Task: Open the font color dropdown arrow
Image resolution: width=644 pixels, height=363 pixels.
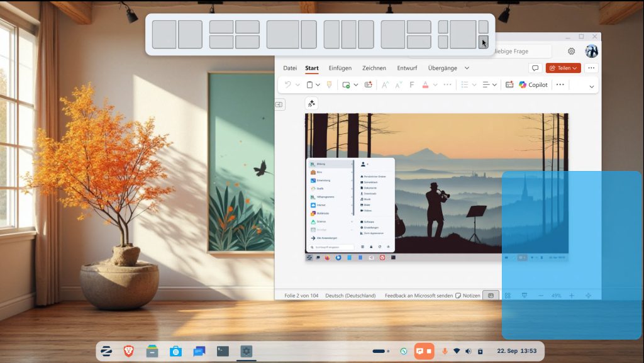Action: click(x=436, y=85)
